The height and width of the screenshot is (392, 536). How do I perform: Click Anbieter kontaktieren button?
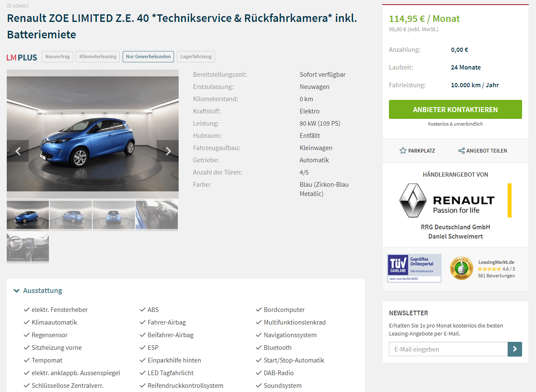456,110
